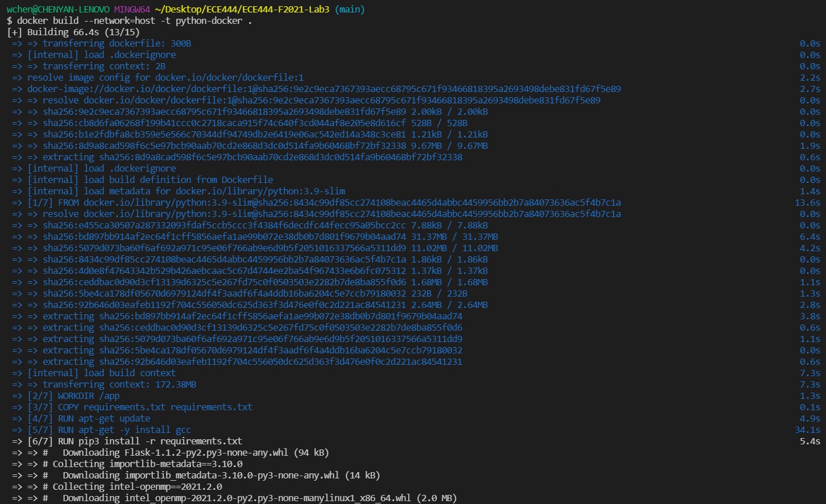Viewport: 826px width, 504px height.
Task: Click the Building 66.4s (13/15) status line
Action: click(x=73, y=32)
